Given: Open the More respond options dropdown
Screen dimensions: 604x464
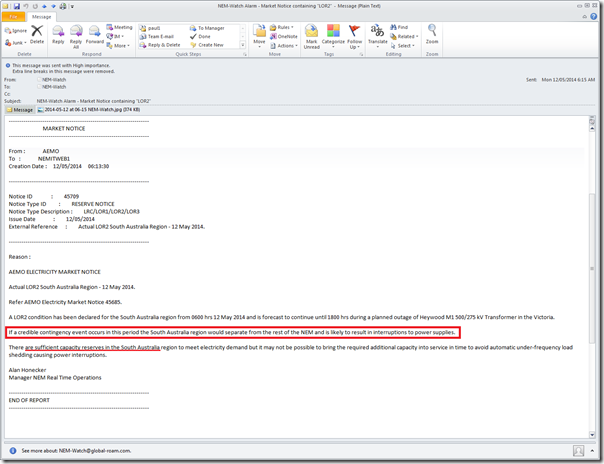Looking at the screenshot, I should click(118, 45).
